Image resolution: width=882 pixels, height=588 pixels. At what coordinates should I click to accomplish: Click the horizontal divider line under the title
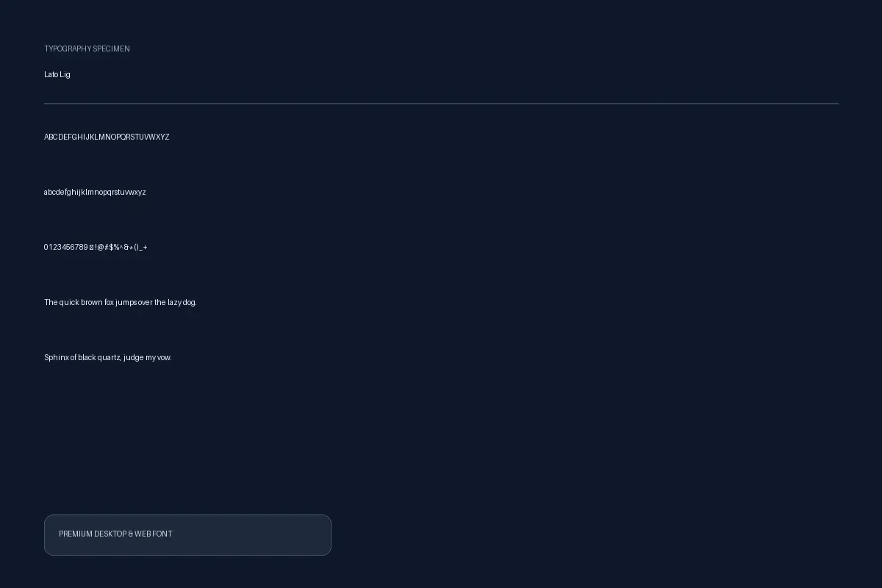[441, 104]
